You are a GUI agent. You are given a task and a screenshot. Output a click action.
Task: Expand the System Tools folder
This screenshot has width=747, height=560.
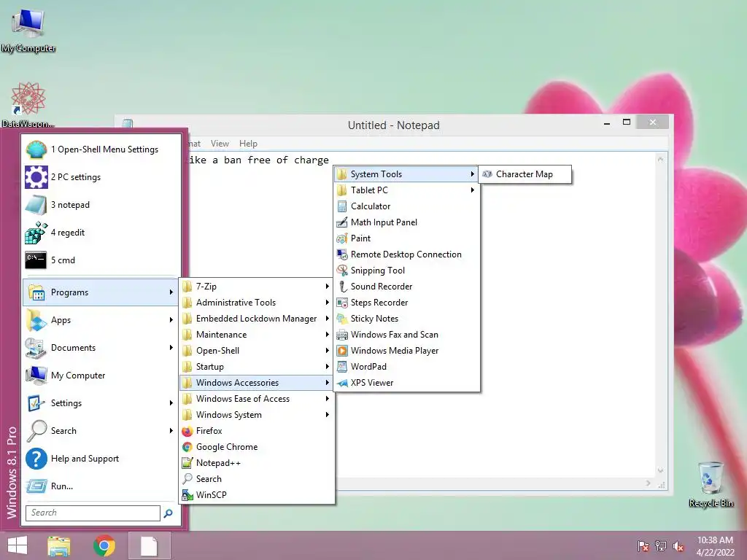pos(406,174)
